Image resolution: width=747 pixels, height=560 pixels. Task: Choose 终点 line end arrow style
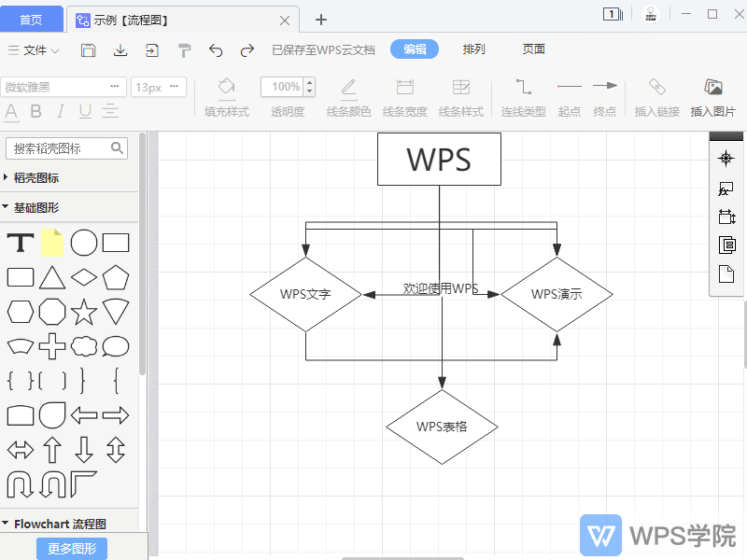(x=605, y=98)
